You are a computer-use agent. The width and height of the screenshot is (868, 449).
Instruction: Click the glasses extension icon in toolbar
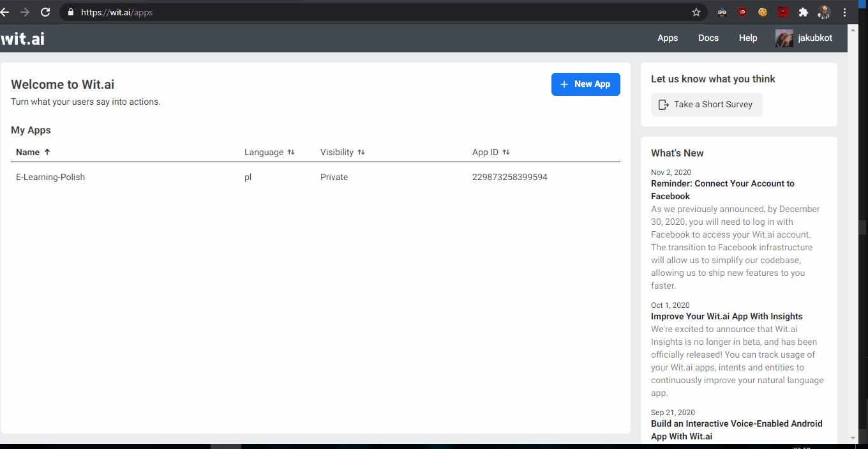pyautogui.click(x=722, y=12)
